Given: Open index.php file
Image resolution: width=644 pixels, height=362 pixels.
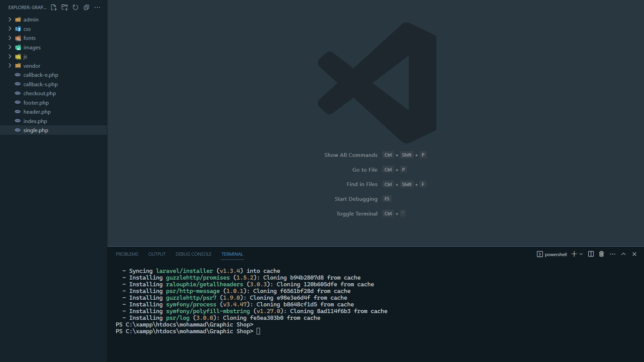Looking at the screenshot, I should click(x=54, y=121).
